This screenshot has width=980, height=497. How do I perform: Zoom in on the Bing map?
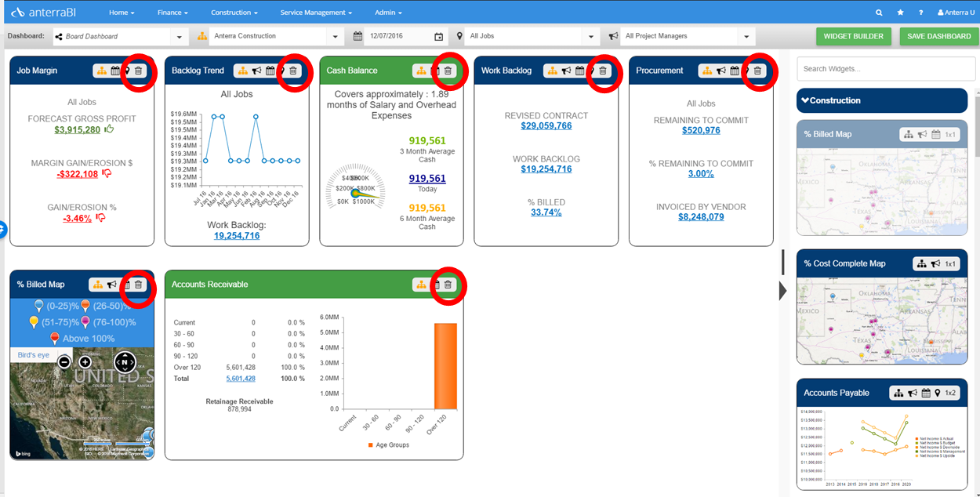coord(85,361)
